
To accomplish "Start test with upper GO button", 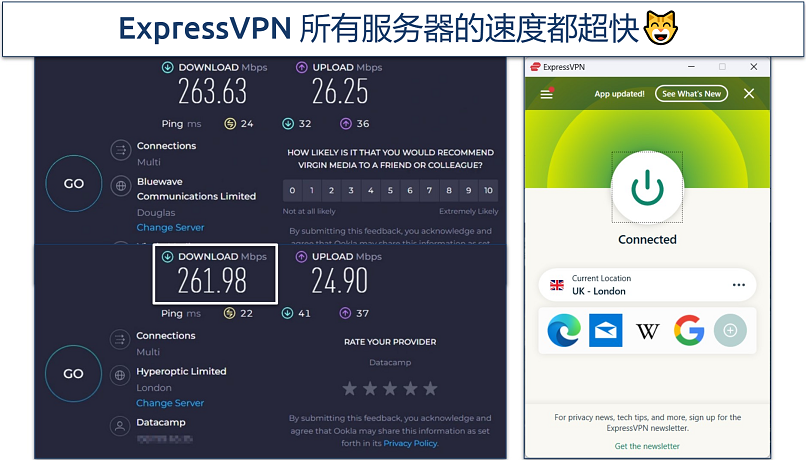I will click(74, 183).
